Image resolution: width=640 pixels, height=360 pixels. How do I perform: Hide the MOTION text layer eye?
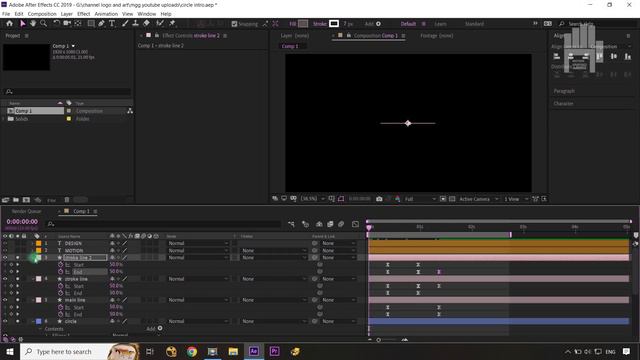[5, 251]
